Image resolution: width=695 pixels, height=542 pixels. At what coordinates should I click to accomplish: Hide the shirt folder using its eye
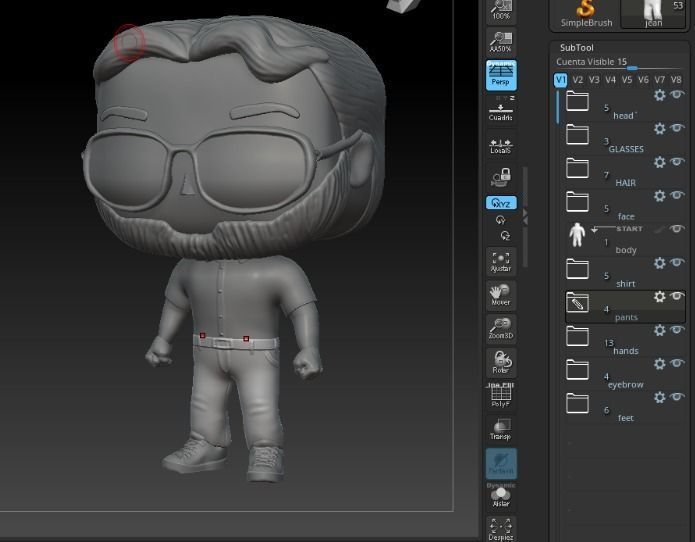(677, 262)
